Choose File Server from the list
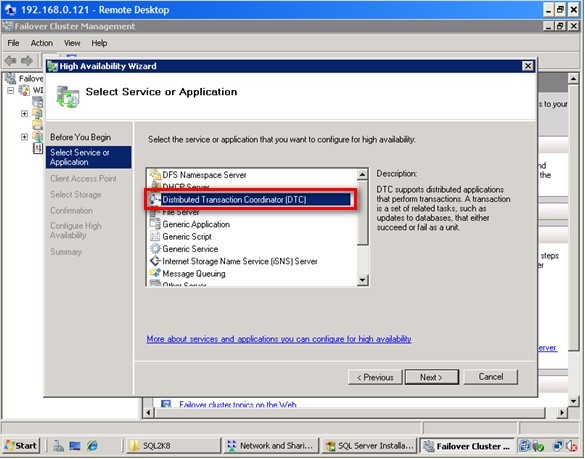 (x=181, y=212)
